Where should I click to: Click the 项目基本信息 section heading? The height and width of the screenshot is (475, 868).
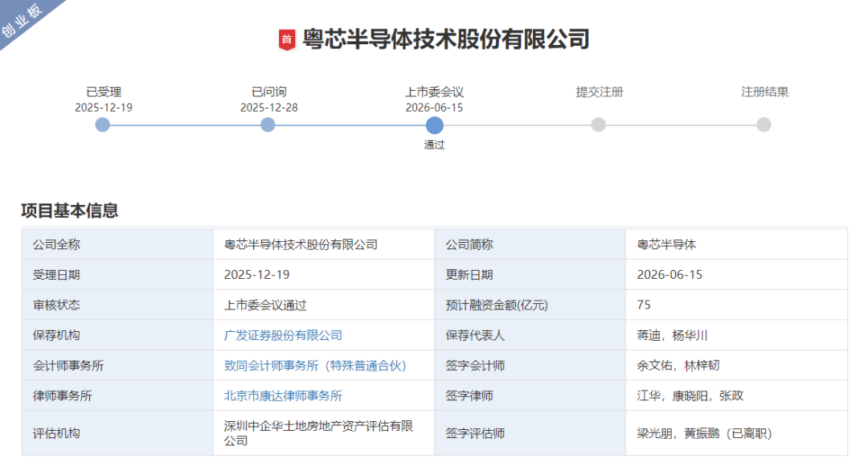click(x=70, y=211)
